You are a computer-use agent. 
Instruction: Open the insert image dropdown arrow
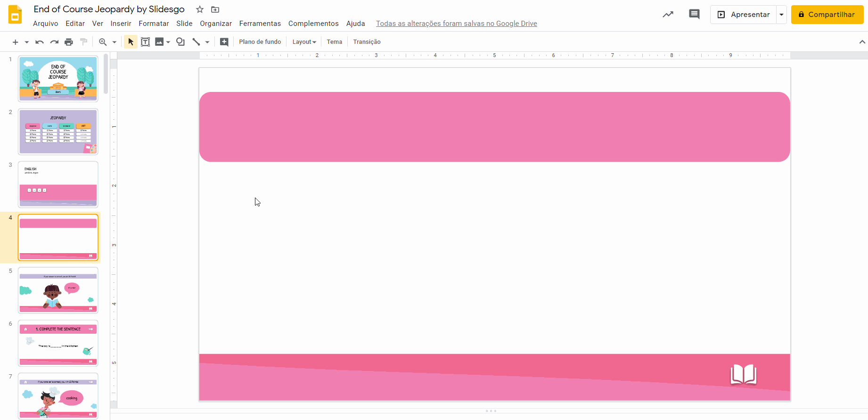[168, 42]
